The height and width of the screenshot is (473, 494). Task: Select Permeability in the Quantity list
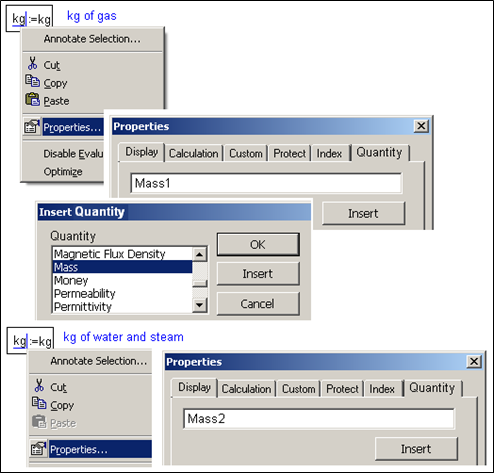[122, 293]
